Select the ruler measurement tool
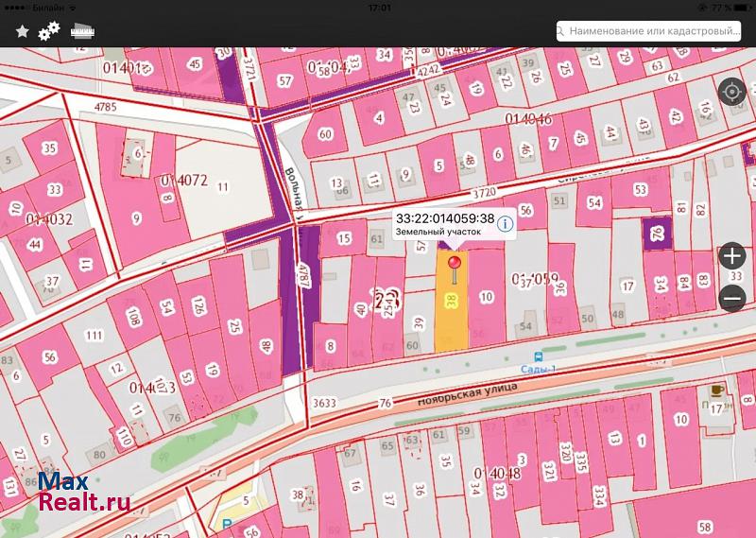The height and width of the screenshot is (538, 756). tap(84, 30)
